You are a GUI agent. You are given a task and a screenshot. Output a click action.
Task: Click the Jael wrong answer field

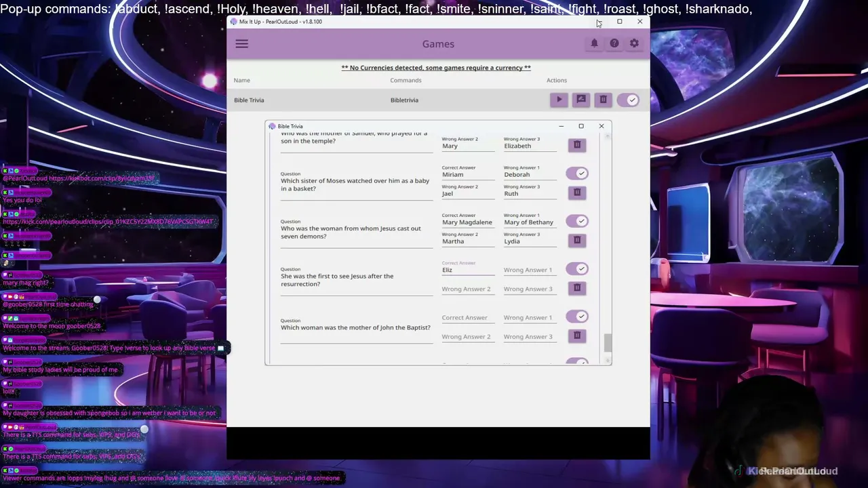(468, 193)
